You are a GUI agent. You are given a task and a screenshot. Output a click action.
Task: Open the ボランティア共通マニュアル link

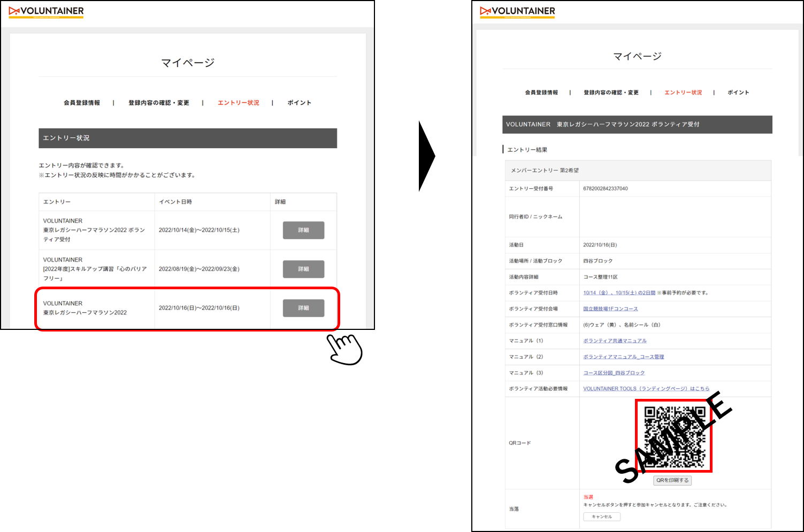pos(615,341)
